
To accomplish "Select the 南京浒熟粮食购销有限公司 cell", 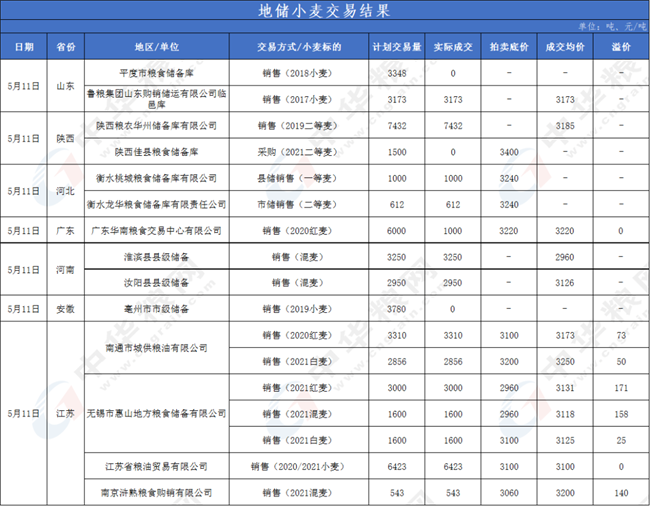I will [157, 493].
